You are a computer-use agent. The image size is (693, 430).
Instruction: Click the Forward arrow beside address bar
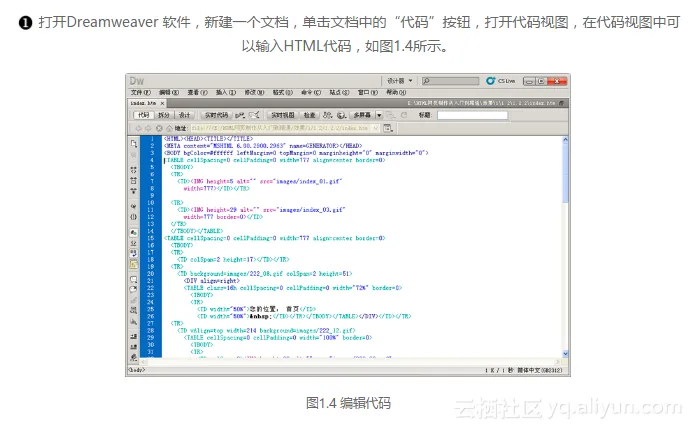tap(148, 128)
